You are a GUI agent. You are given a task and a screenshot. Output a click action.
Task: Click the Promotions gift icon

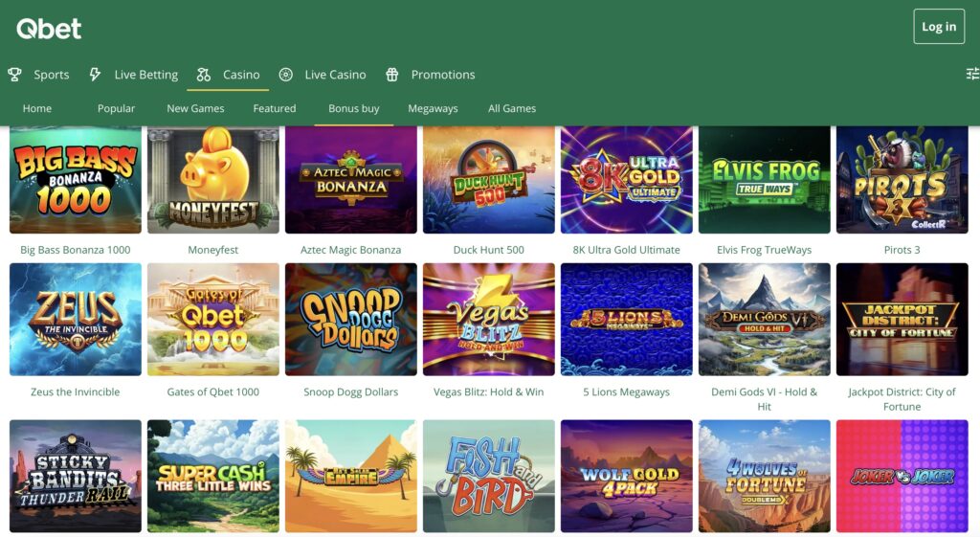coord(391,75)
